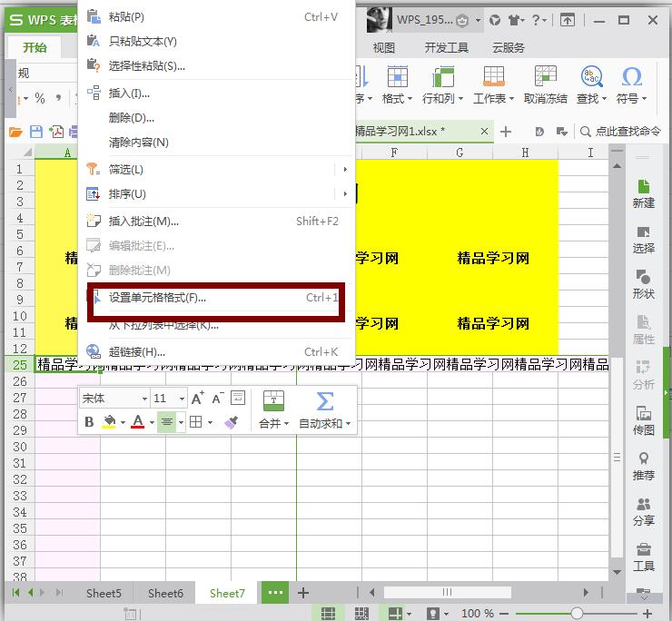The height and width of the screenshot is (621, 672).
Task: Switch to the 视图 ribbon tab
Action: coord(383,47)
